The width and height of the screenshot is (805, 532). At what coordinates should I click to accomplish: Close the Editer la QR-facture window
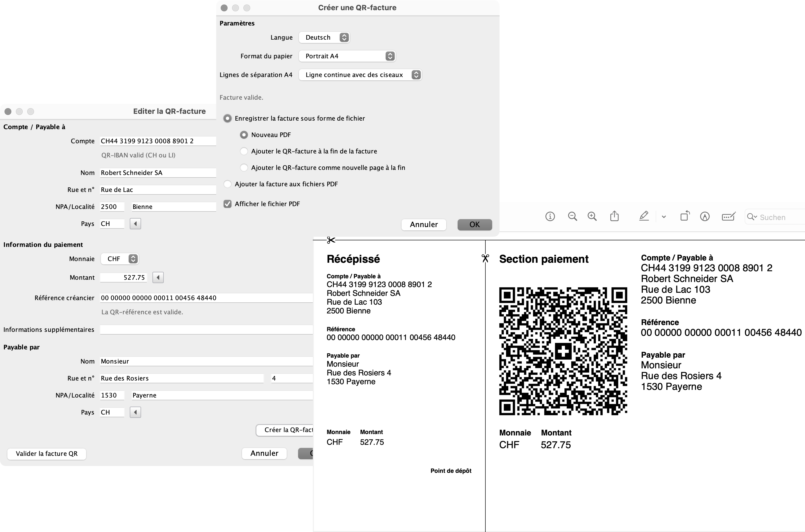[8, 111]
